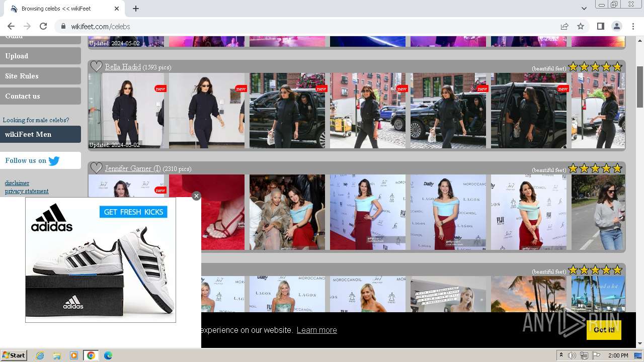Click the browser back arrow
644x362 pixels.
pos(11,26)
